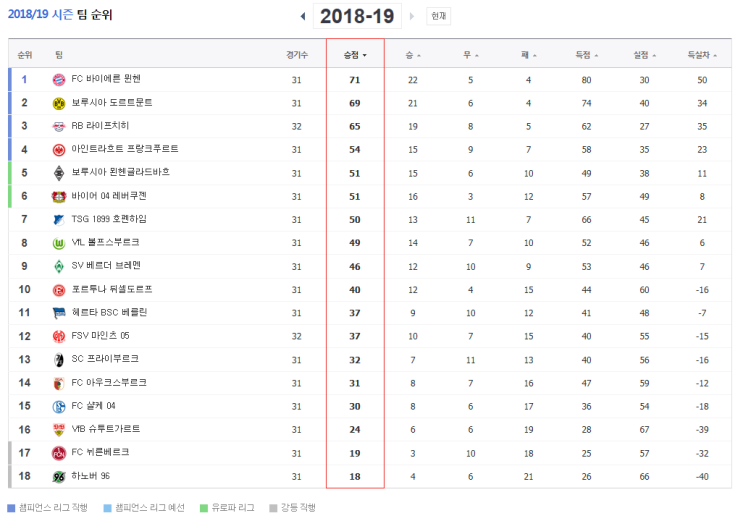
Task: Open SV 베르더 브레멘 team name link
Action: tap(106, 265)
